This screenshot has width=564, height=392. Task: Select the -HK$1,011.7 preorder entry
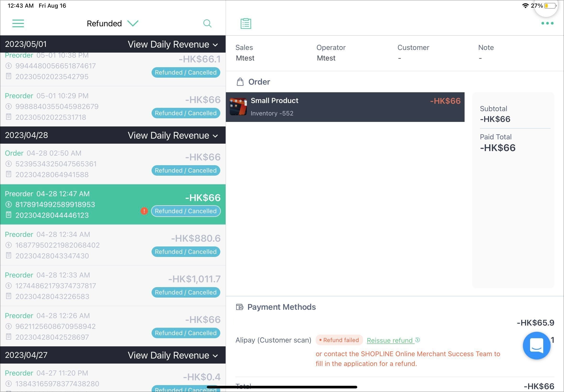tap(113, 286)
